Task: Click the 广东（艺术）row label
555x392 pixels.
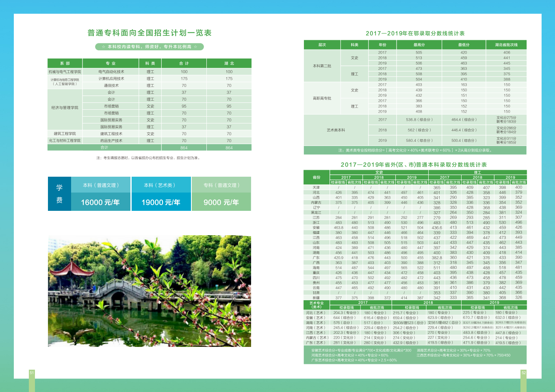Action: (x=316, y=342)
